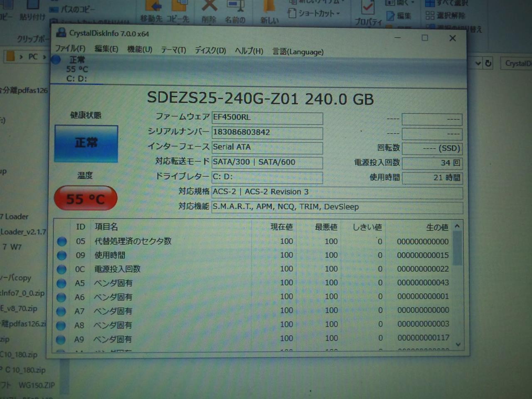Click the features field S.M.A.R.T., APM, NCQ

click(x=337, y=207)
